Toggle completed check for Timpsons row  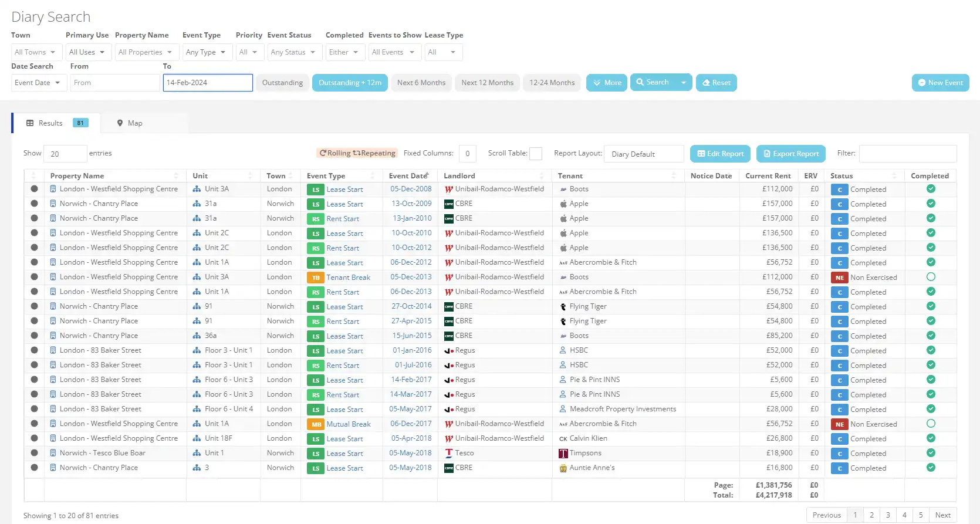(x=931, y=453)
